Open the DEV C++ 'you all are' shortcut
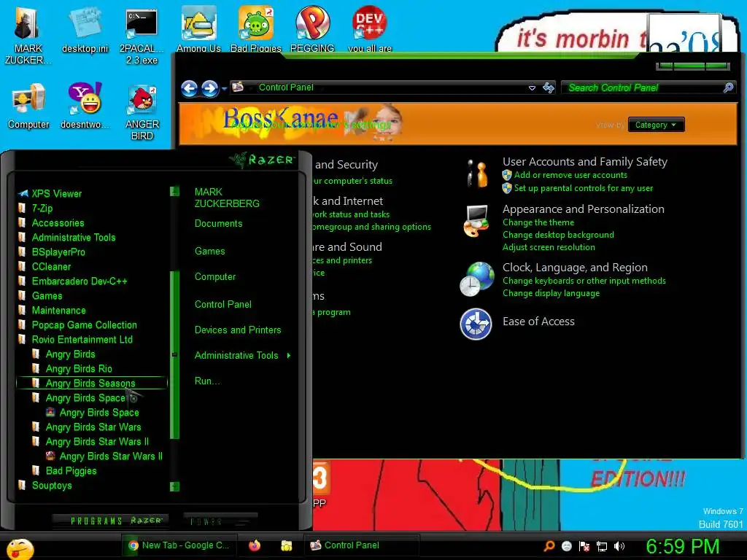This screenshot has width=747, height=560. point(370,29)
